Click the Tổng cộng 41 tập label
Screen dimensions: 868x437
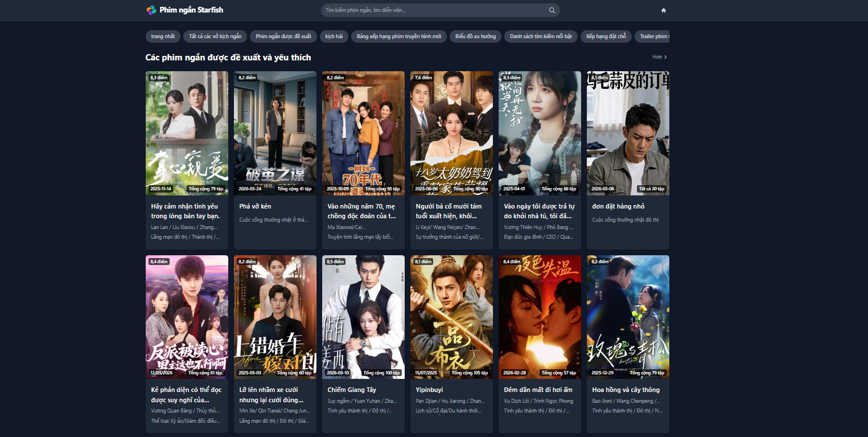click(295, 189)
